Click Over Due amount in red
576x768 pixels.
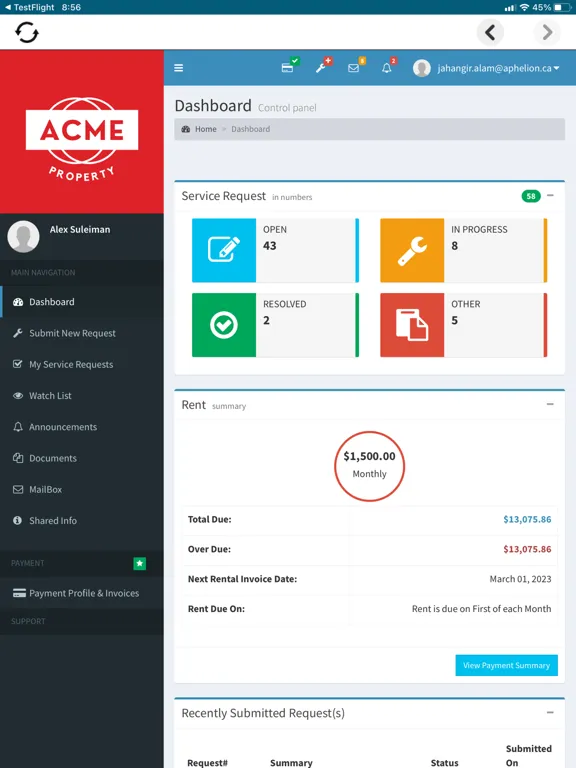click(527, 549)
